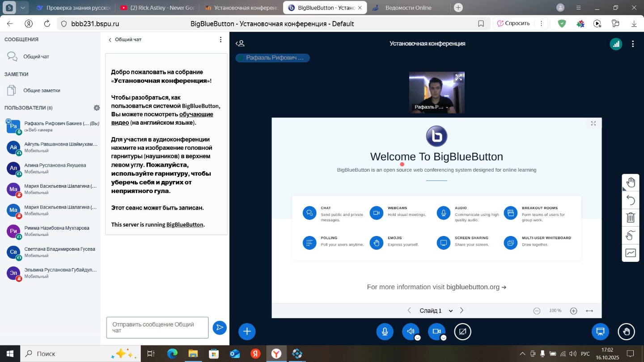644x362 pixels.
Task: Open Общие заметки shared notes
Action: (x=42, y=90)
